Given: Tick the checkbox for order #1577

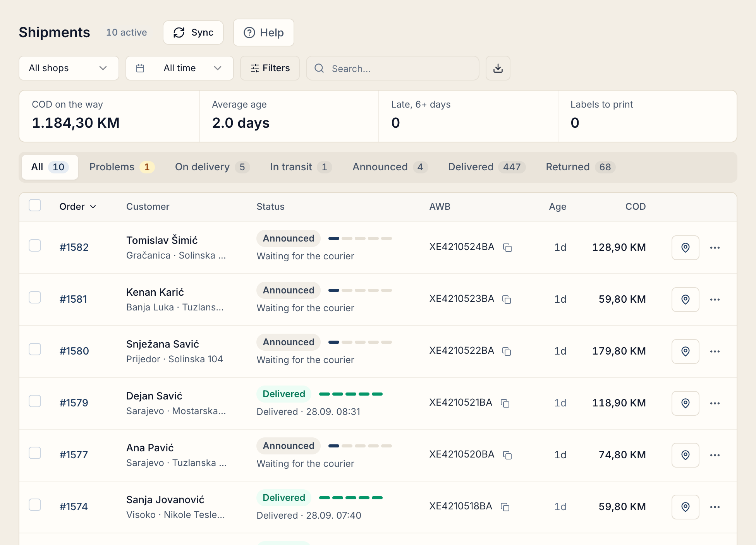Looking at the screenshot, I should [35, 453].
